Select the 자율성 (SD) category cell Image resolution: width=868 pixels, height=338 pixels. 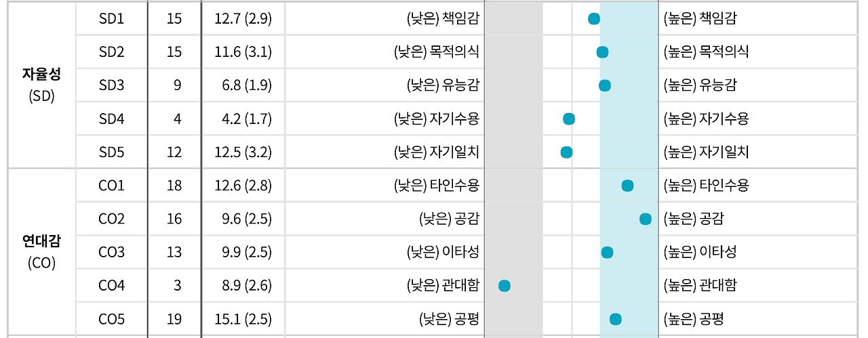click(x=41, y=85)
